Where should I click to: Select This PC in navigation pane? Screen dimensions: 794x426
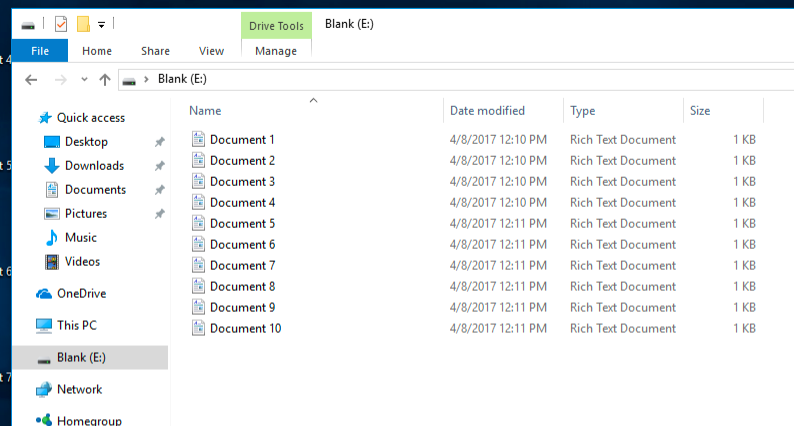tap(76, 326)
